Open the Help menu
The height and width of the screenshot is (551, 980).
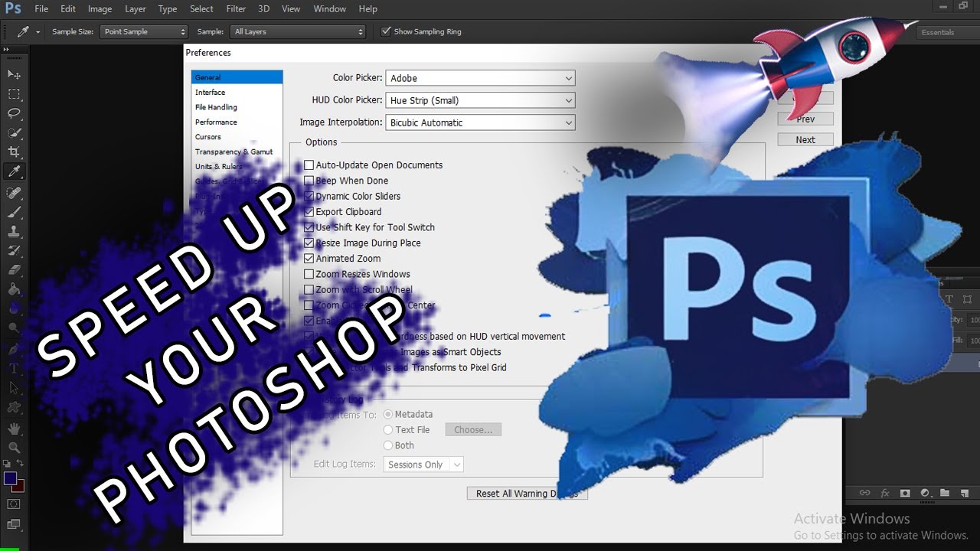[x=368, y=9]
